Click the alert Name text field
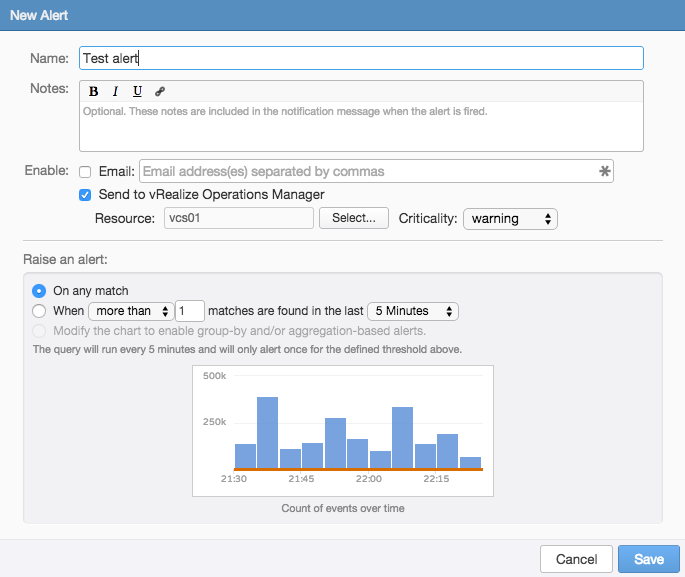 pyautogui.click(x=360, y=59)
